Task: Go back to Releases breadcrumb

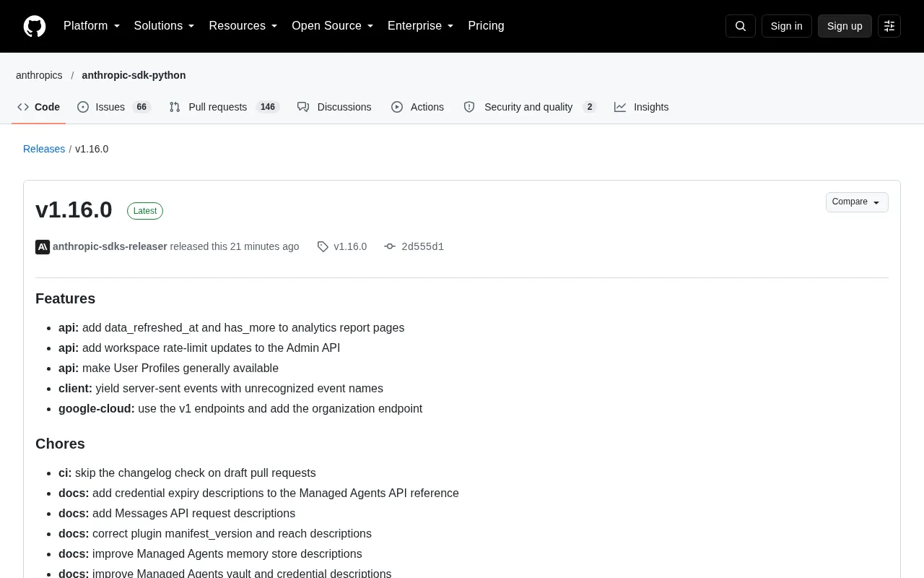Action: (x=44, y=149)
